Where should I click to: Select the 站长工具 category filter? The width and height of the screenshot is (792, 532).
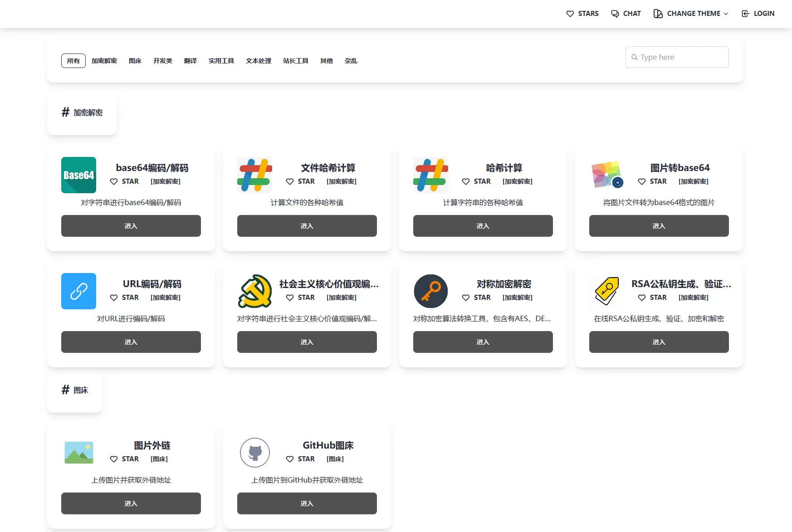click(x=295, y=60)
